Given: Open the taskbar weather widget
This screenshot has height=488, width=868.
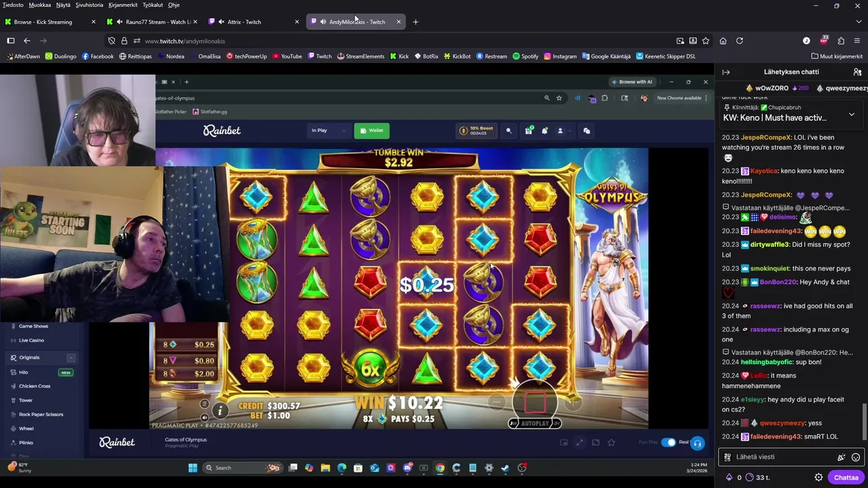Looking at the screenshot, I should (x=18, y=467).
